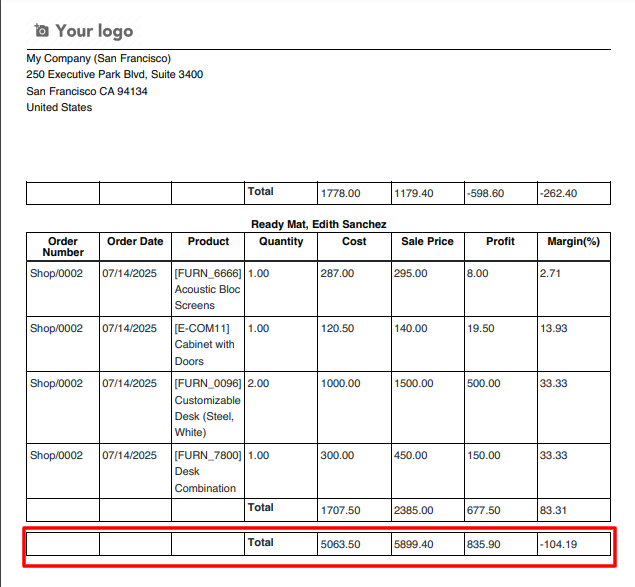The width and height of the screenshot is (635, 587).
Task: Click the cost value 300.00
Action: pyautogui.click(x=337, y=455)
